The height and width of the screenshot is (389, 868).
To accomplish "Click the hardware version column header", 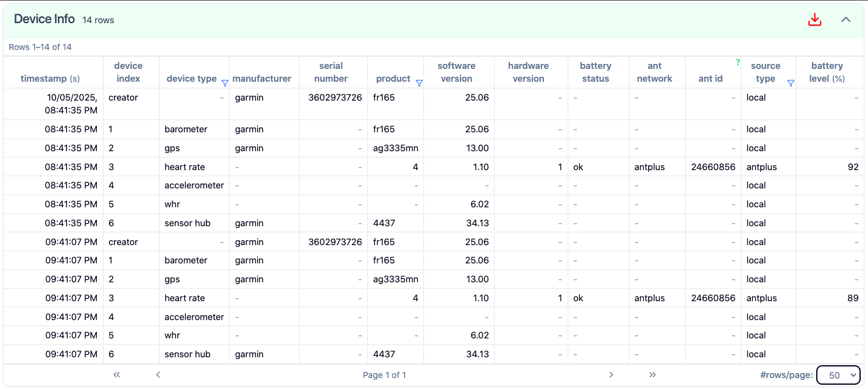I will (x=528, y=72).
